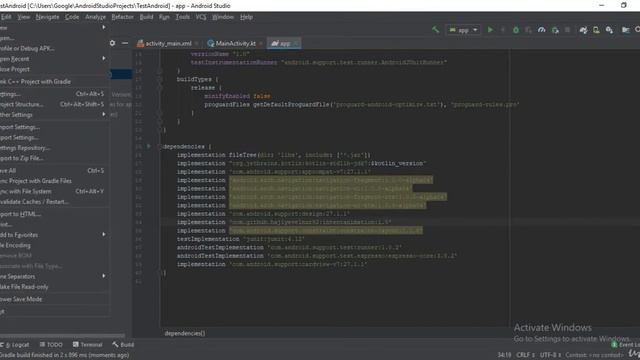This screenshot has height=360, width=640.
Task: Open the Refactor menu
Action: point(122,17)
